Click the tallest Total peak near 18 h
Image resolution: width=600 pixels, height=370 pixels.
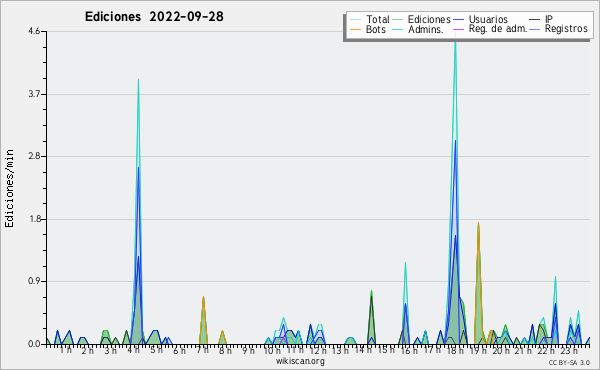coord(455,42)
